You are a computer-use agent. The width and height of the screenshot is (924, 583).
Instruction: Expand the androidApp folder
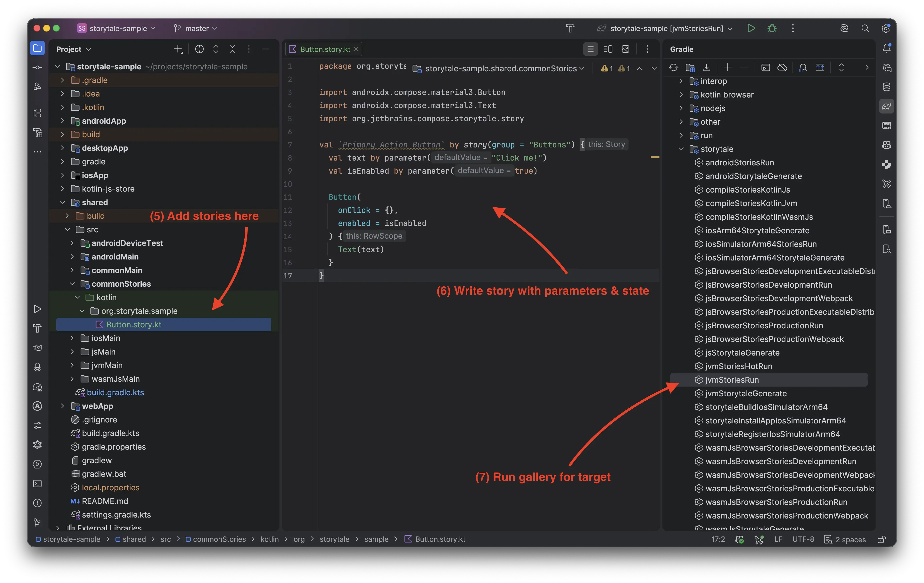coord(62,121)
